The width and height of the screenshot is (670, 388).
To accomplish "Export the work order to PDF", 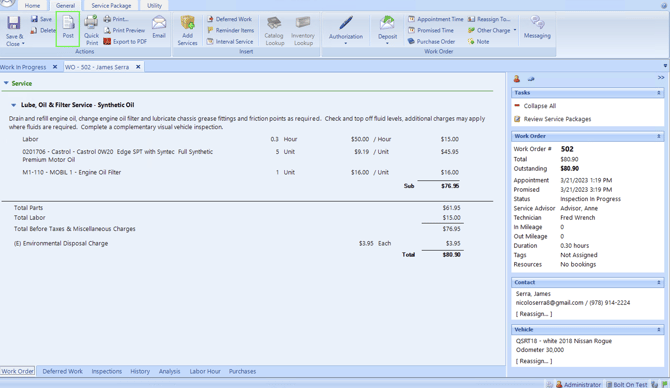I will pyautogui.click(x=125, y=41).
